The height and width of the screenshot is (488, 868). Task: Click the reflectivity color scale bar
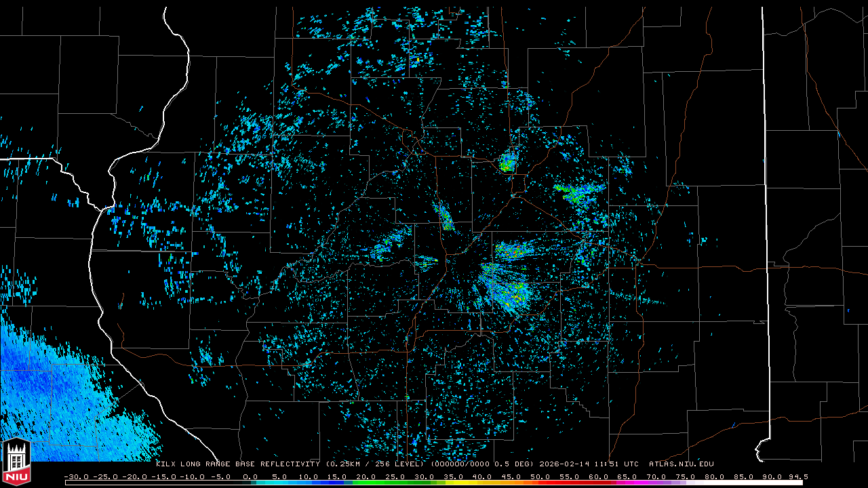click(x=434, y=483)
